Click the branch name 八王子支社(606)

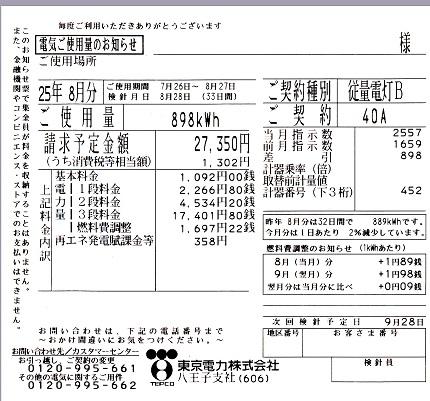tap(223, 378)
